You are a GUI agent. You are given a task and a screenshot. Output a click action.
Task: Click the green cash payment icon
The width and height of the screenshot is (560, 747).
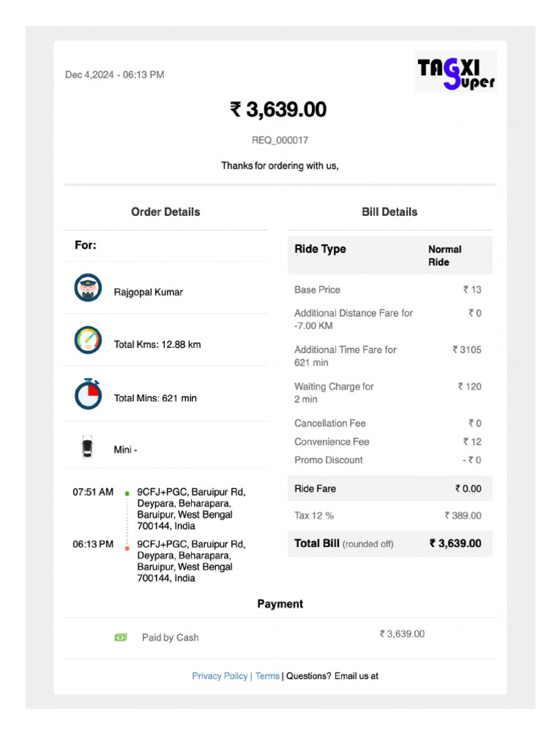click(121, 637)
